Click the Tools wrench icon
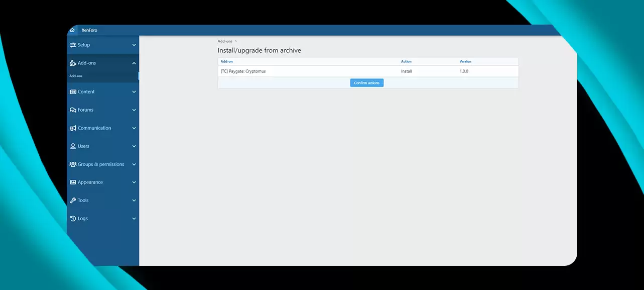644x290 pixels. 73,201
